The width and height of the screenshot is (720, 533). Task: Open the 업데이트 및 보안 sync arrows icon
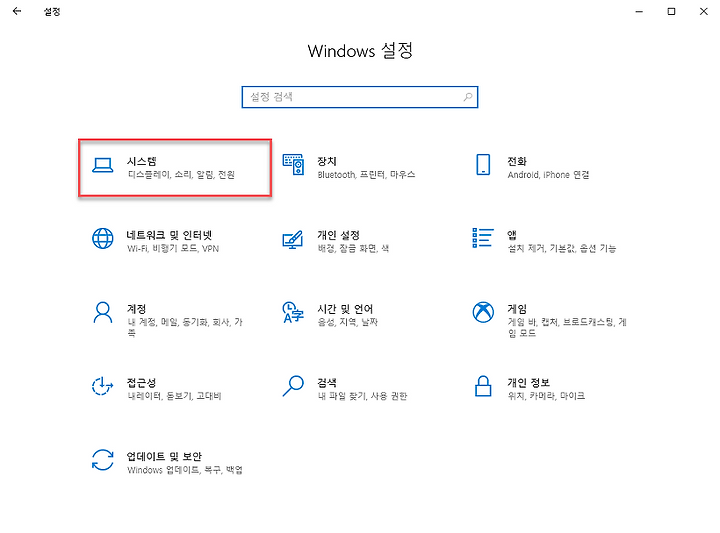click(x=102, y=460)
